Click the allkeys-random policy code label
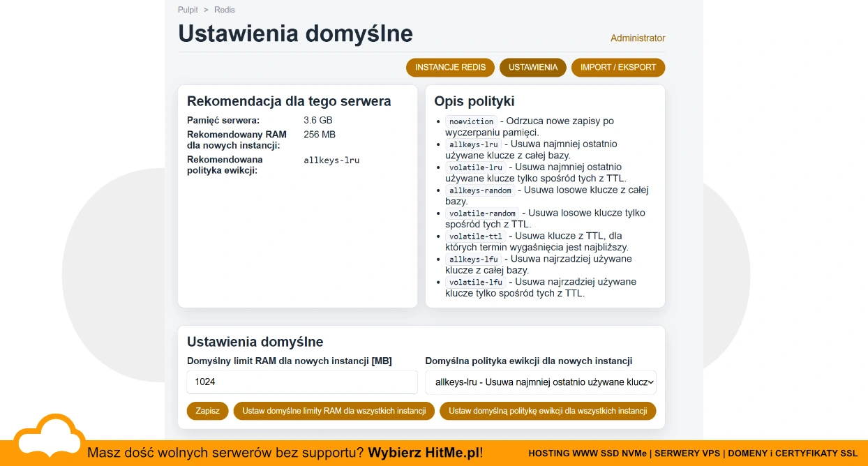The height and width of the screenshot is (466, 868). click(x=481, y=190)
